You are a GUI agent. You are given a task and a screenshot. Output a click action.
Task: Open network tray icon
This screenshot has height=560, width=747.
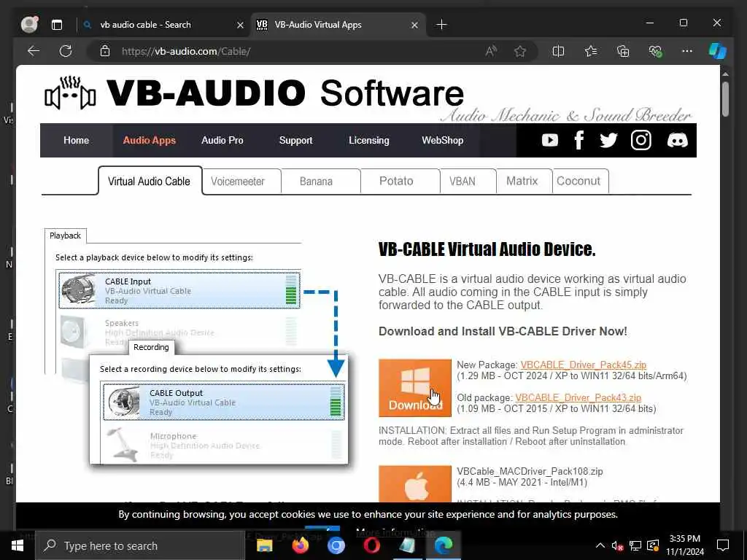click(x=635, y=545)
